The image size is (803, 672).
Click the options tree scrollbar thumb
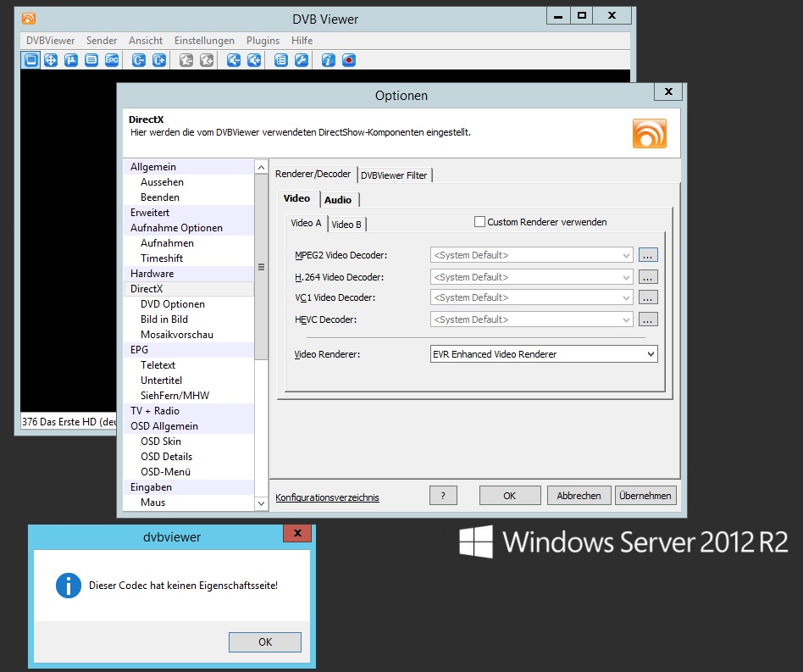click(x=261, y=267)
